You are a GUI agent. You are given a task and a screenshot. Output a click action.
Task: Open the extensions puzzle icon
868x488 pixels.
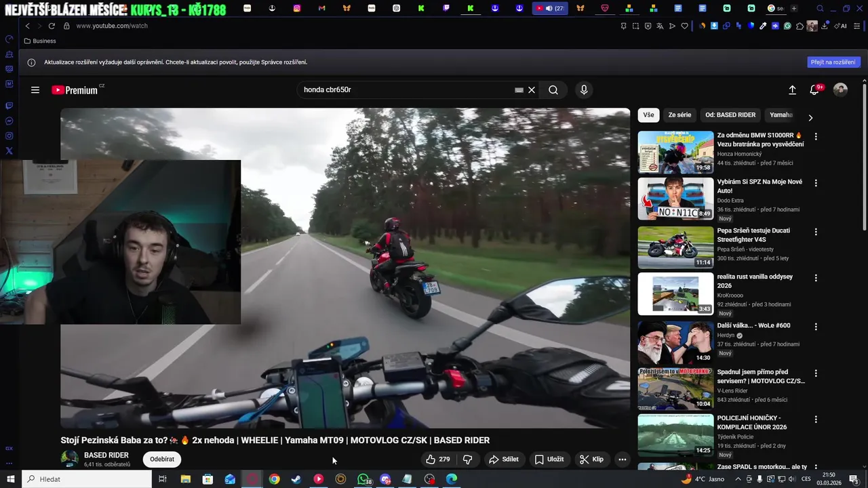800,26
